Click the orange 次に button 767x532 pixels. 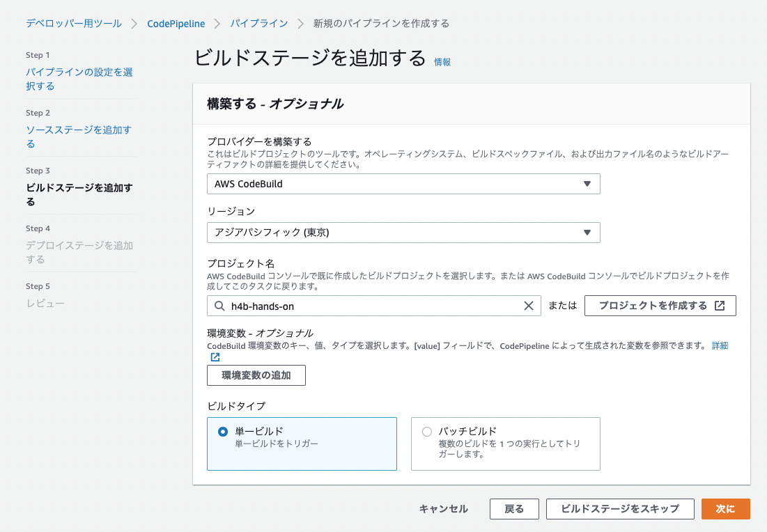click(x=725, y=509)
